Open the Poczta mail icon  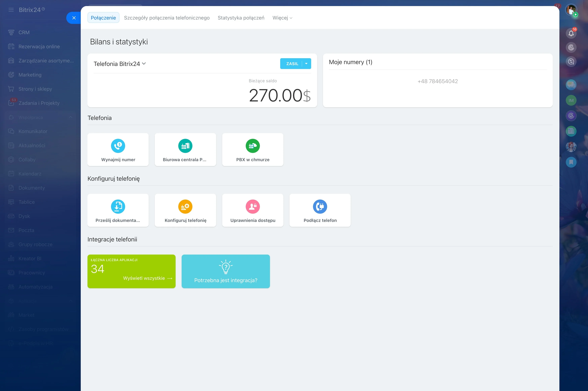tap(11, 230)
